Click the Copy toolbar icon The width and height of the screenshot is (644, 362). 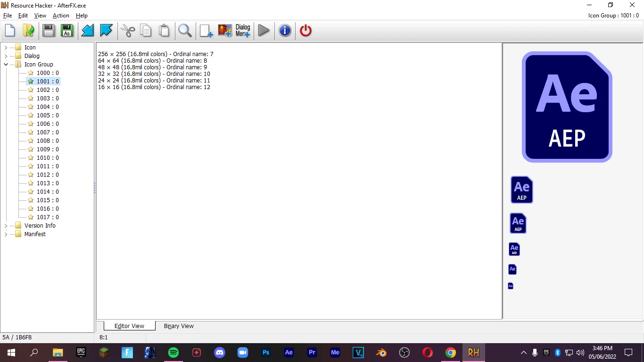pos(146,31)
